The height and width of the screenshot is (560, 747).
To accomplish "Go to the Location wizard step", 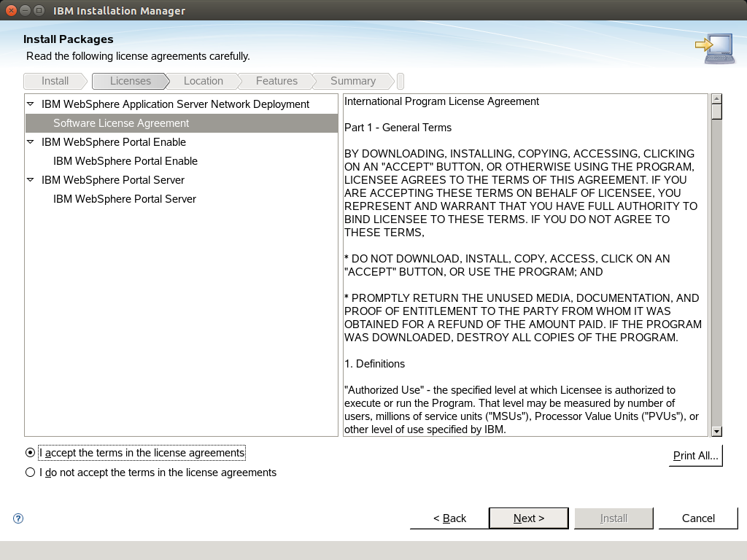I will tap(204, 81).
